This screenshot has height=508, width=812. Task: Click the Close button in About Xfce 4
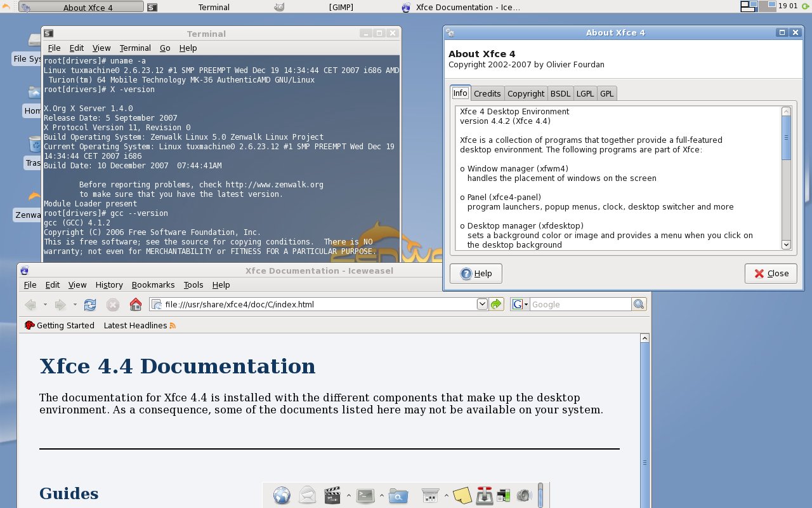coord(771,274)
